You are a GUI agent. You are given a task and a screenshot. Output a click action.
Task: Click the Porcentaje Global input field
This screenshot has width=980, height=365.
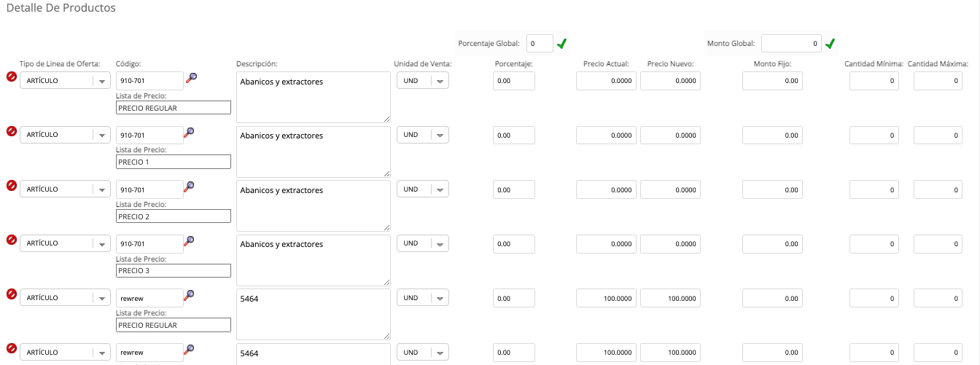pos(540,44)
